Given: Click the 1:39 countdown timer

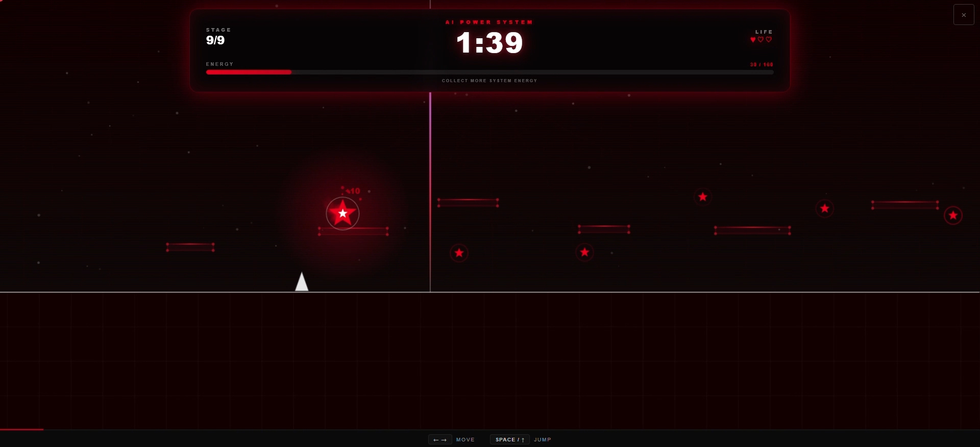Looking at the screenshot, I should tap(489, 42).
